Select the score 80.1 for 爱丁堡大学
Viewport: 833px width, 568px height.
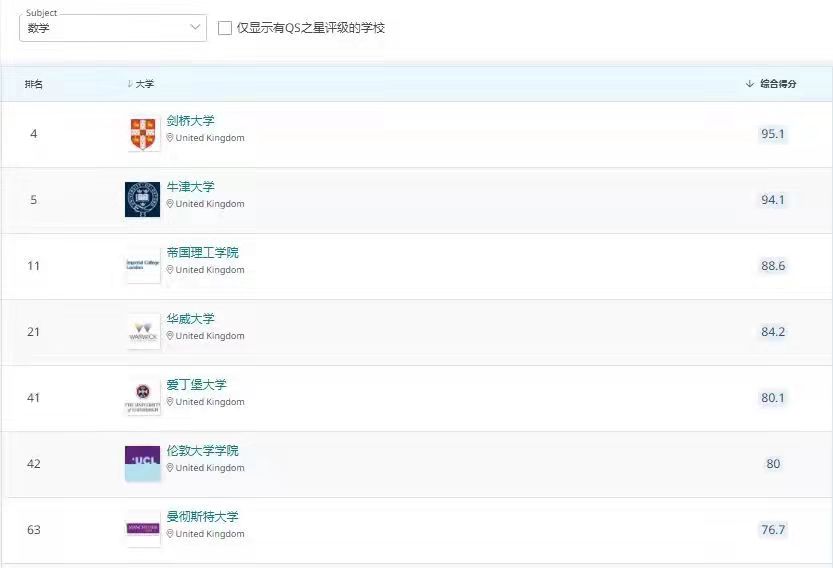coord(772,397)
